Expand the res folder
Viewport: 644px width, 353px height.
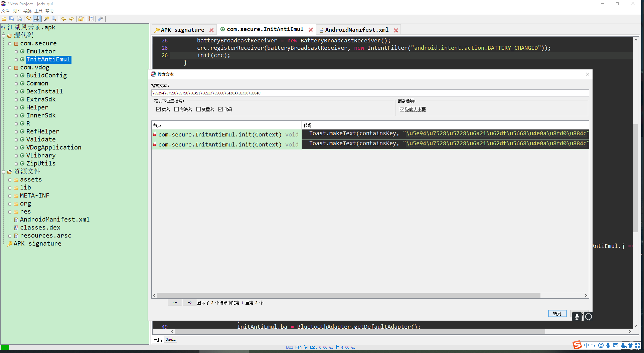(x=10, y=212)
